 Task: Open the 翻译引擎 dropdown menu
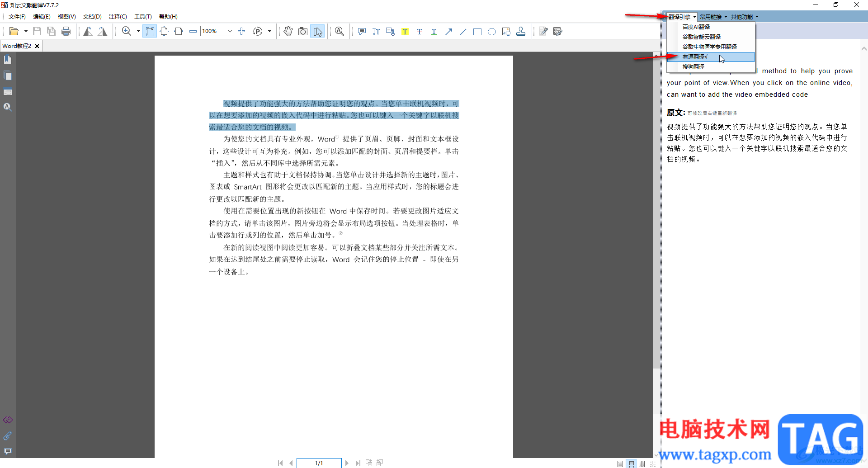pyautogui.click(x=682, y=17)
